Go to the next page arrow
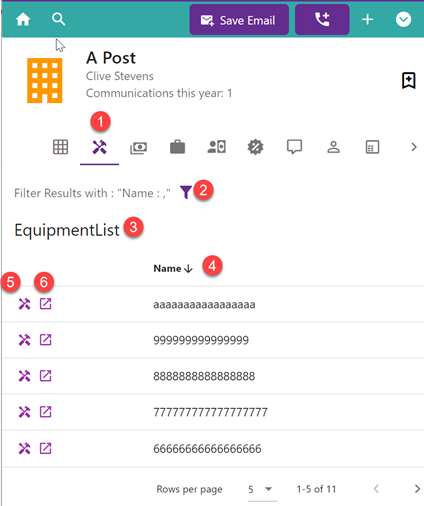424x506 pixels. point(417,489)
